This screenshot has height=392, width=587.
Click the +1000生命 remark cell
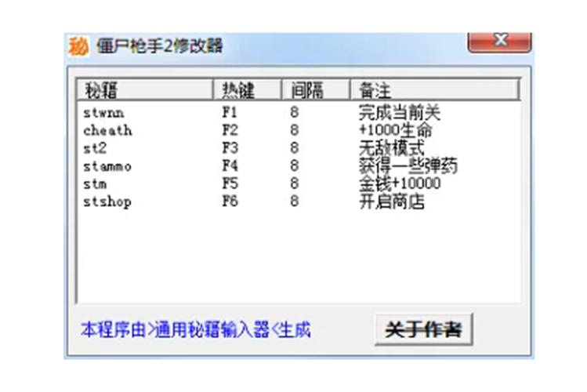[x=395, y=130]
